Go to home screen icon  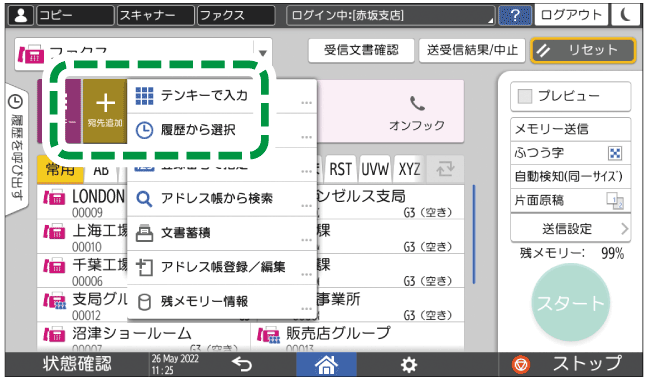tap(326, 364)
